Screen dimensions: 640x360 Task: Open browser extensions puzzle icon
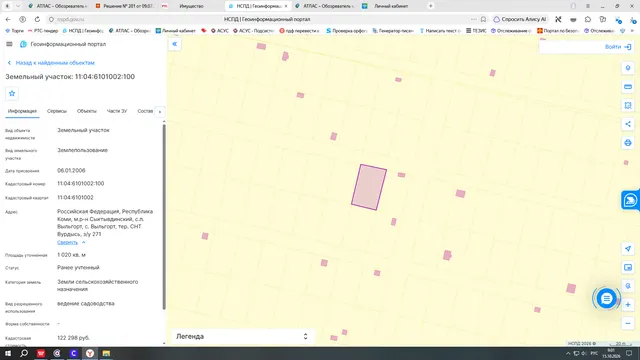(588, 19)
